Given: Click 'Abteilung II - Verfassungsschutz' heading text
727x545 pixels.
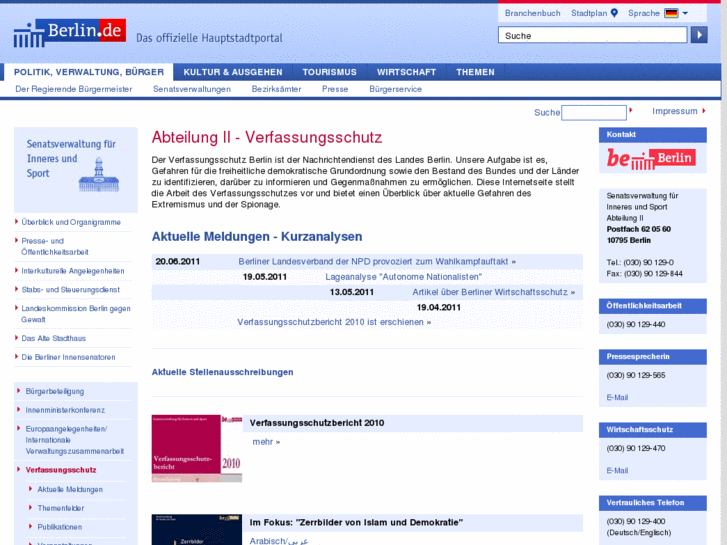Looking at the screenshot, I should point(267,137).
